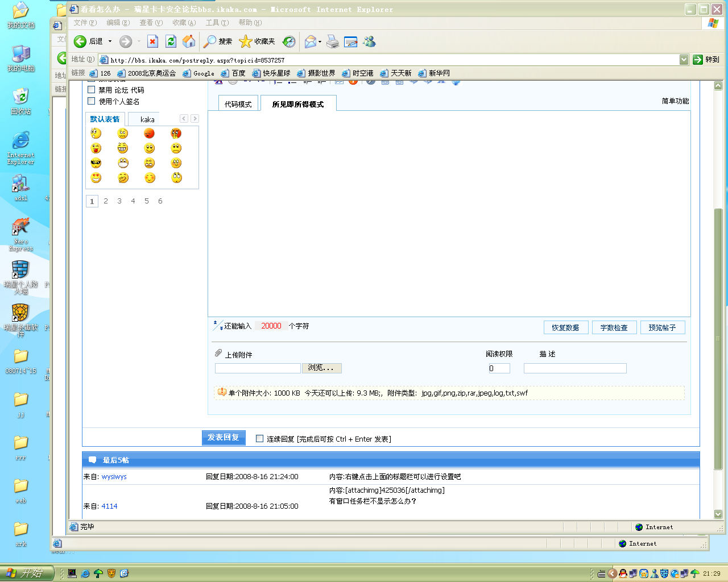Go to the Home page icon

[x=189, y=41]
